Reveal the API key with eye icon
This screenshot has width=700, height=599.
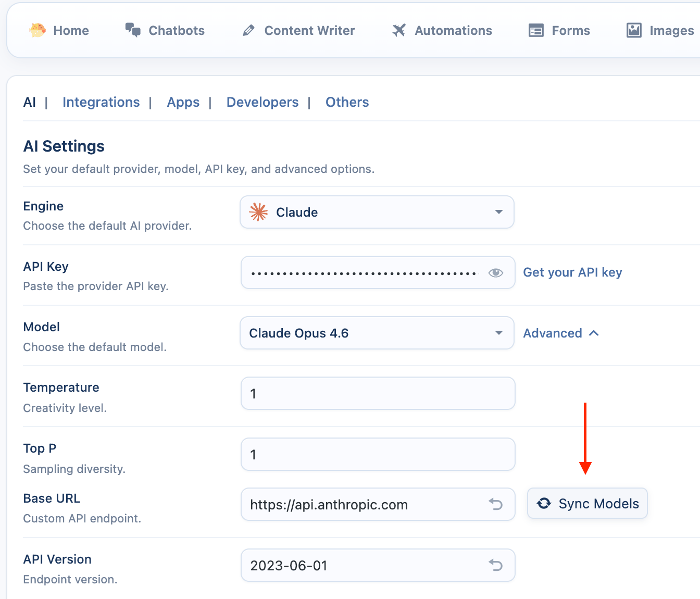495,272
